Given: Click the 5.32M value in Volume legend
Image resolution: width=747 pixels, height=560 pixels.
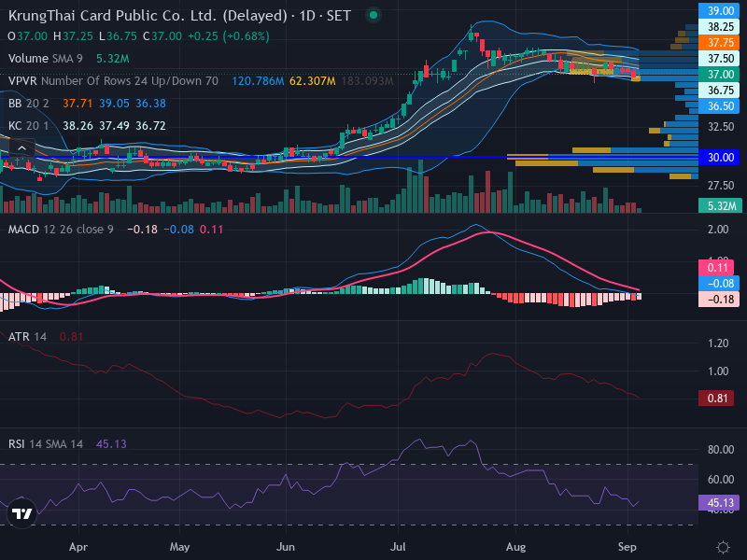Looking at the screenshot, I should 112,59.
